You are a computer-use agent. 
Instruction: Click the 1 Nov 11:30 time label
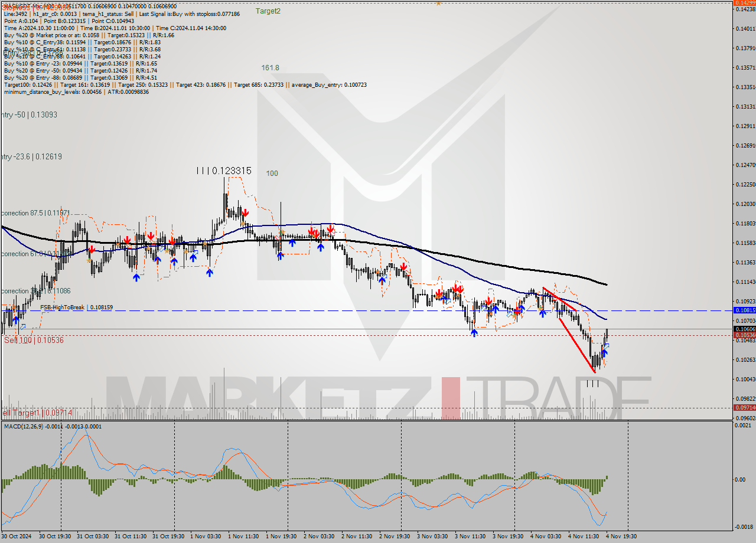(x=243, y=537)
